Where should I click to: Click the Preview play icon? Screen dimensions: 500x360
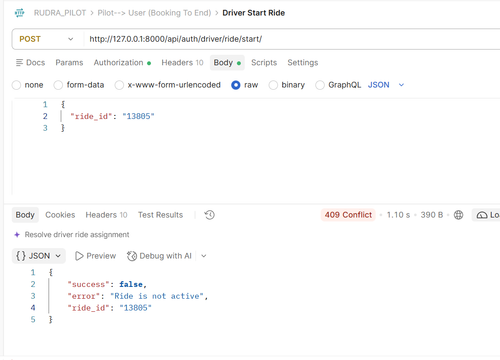tap(79, 256)
